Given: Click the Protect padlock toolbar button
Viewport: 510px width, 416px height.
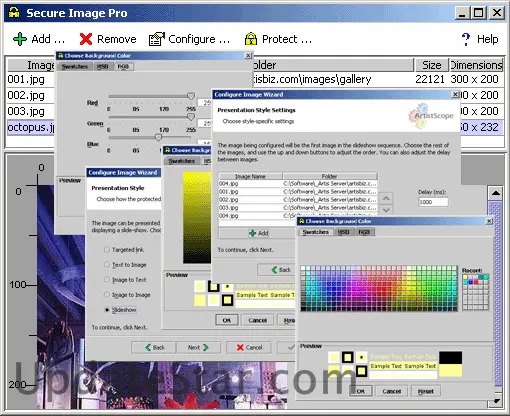Looking at the screenshot, I should pos(278,39).
